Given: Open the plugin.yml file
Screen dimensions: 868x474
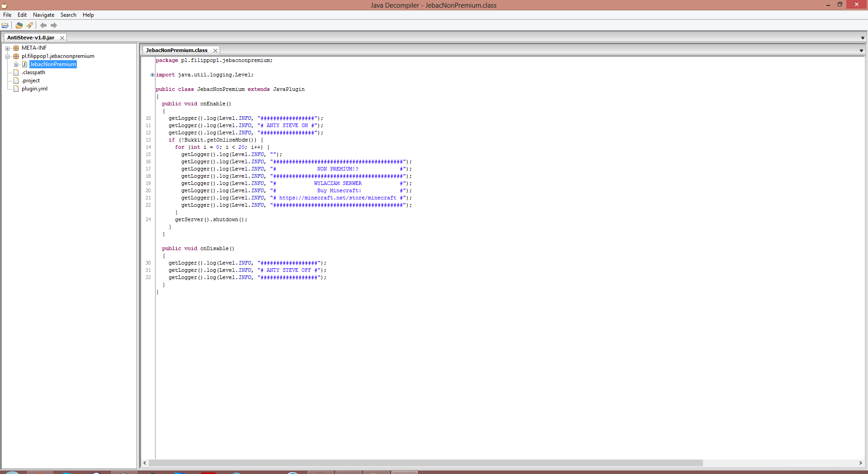Looking at the screenshot, I should point(34,89).
